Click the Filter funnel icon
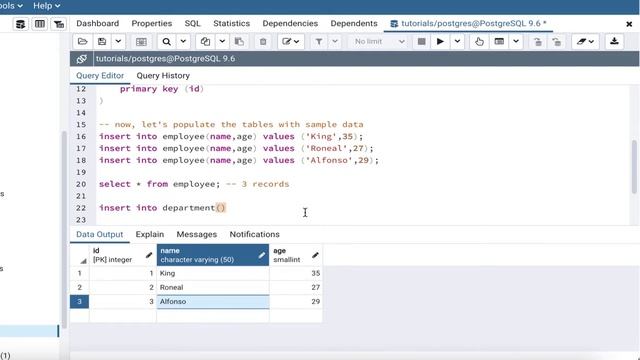The image size is (640, 360). 319,42
